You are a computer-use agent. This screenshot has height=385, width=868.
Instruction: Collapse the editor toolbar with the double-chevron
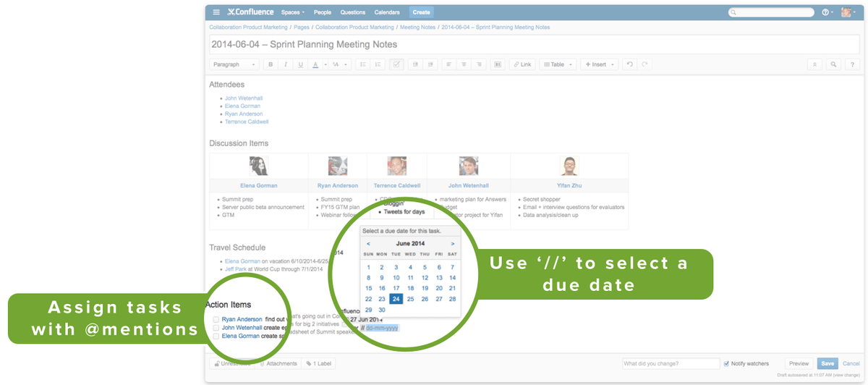coord(815,64)
